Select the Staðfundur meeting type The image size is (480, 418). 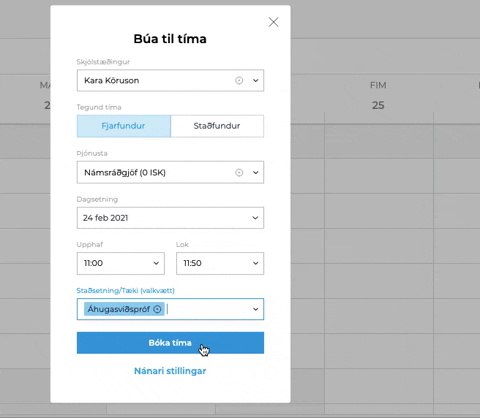point(217,126)
